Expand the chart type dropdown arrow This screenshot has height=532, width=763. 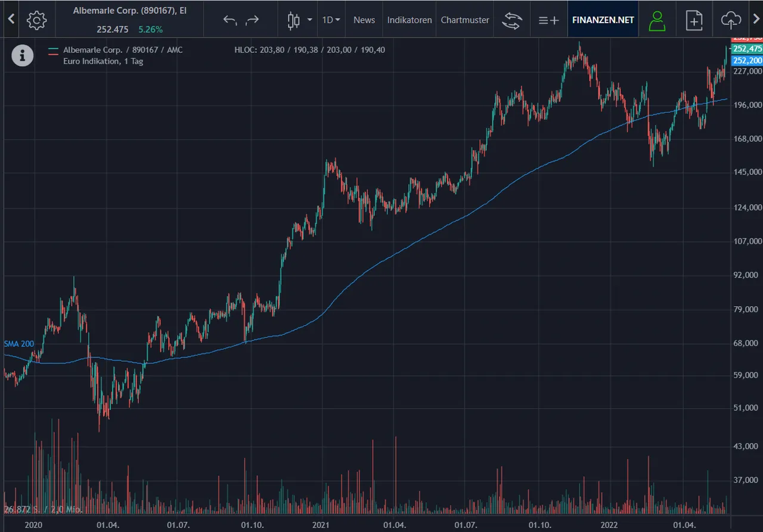coord(309,20)
